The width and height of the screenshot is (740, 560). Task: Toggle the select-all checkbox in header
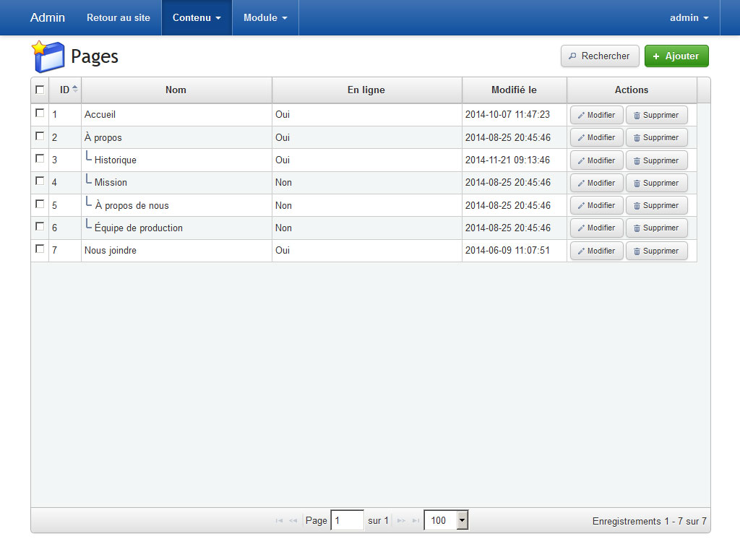[40, 90]
